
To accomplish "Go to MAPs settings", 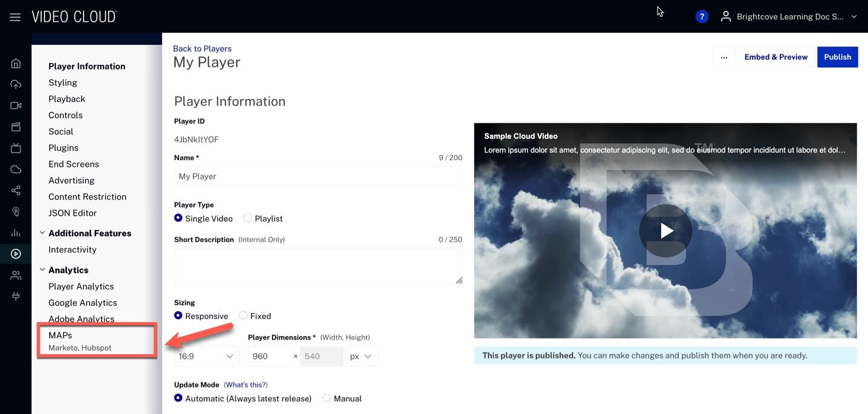I will click(60, 335).
